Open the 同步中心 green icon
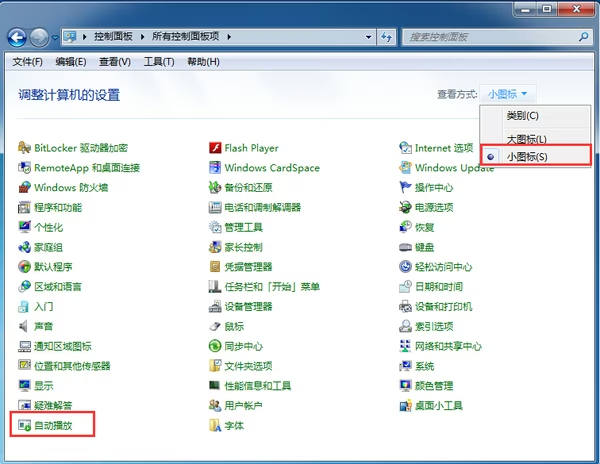600x464 pixels. tap(215, 346)
